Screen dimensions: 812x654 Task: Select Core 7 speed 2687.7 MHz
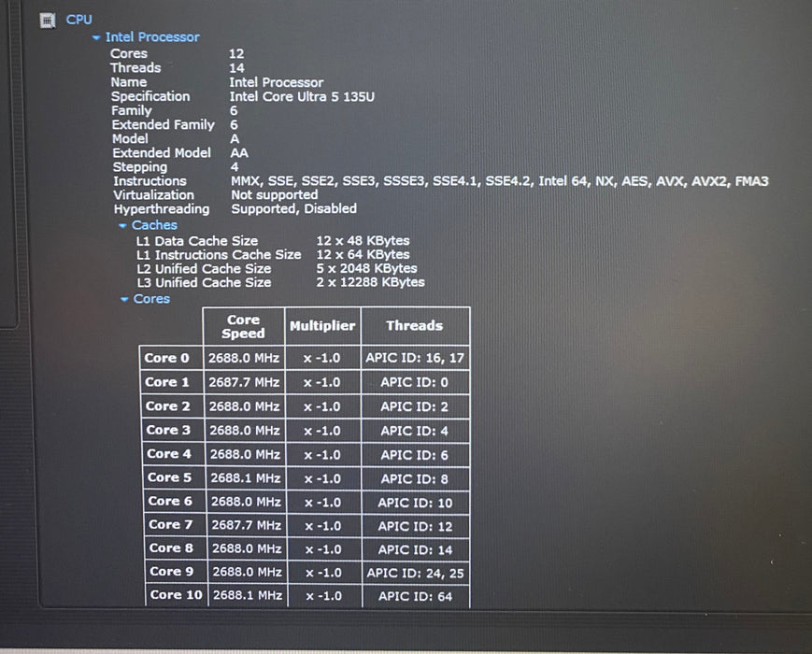[x=247, y=526]
